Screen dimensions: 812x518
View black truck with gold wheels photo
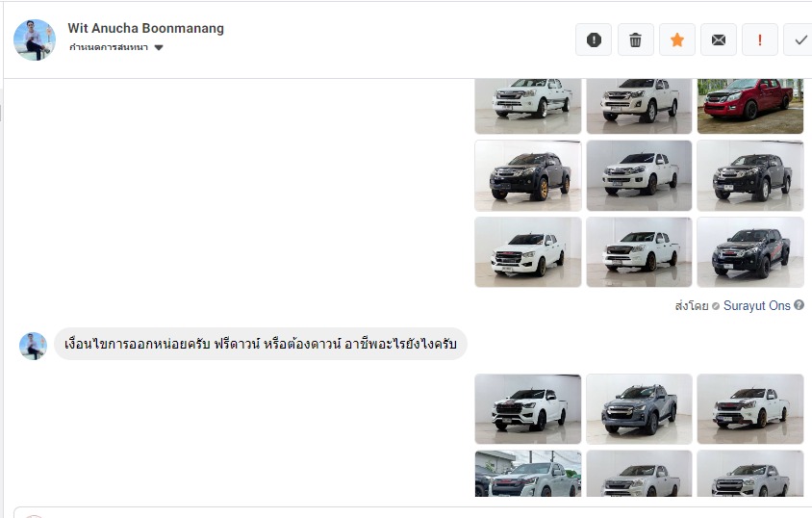[x=528, y=175]
